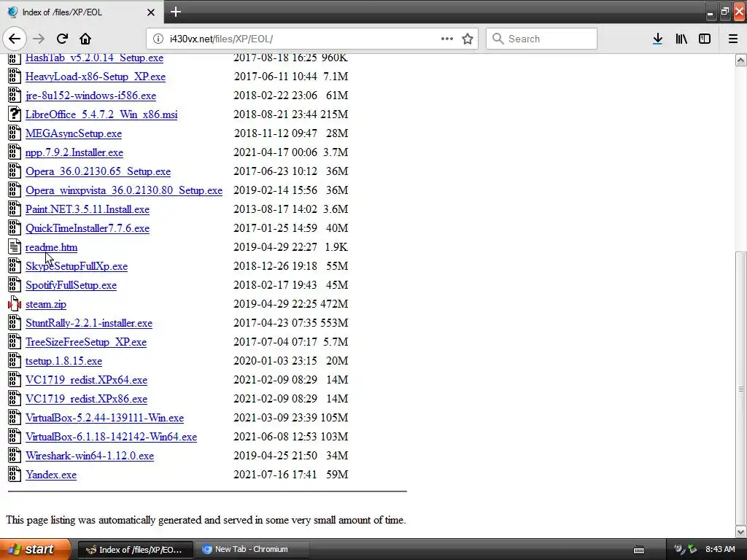Screen dimensions: 747x560
Task: Download Yandex.exe
Action: point(51,475)
